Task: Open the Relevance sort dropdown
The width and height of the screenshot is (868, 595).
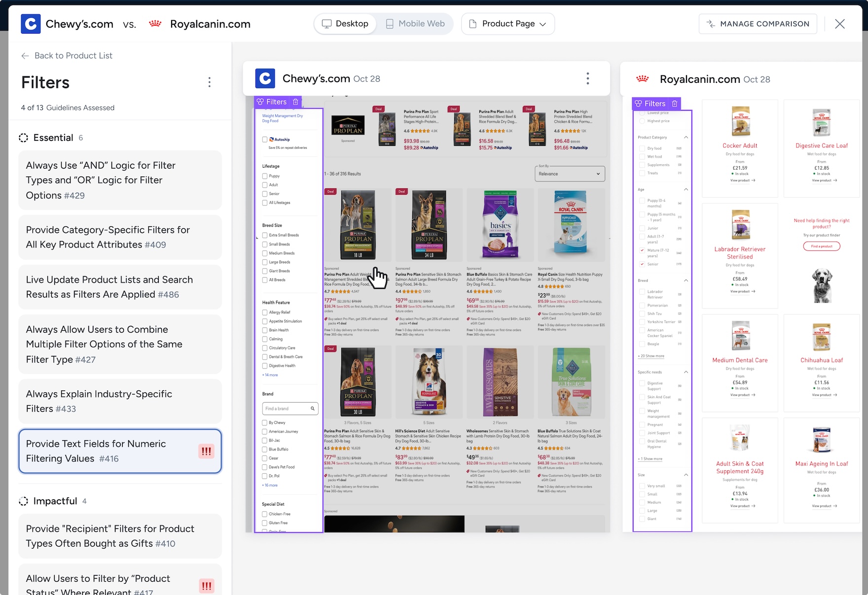Action: pos(570,174)
